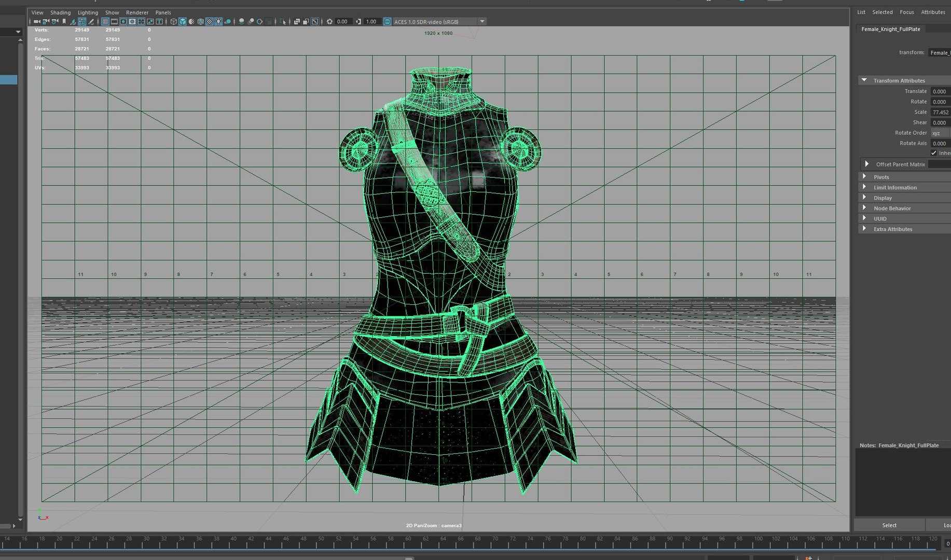Click the Isolate Select icon
The height and width of the screenshot is (560, 951).
pyautogui.click(x=283, y=21)
